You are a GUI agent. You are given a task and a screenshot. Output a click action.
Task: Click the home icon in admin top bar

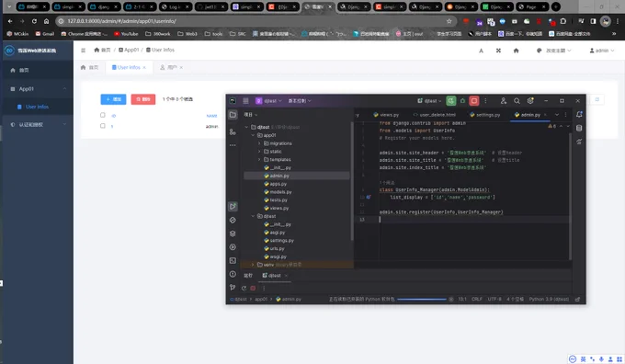click(517, 51)
